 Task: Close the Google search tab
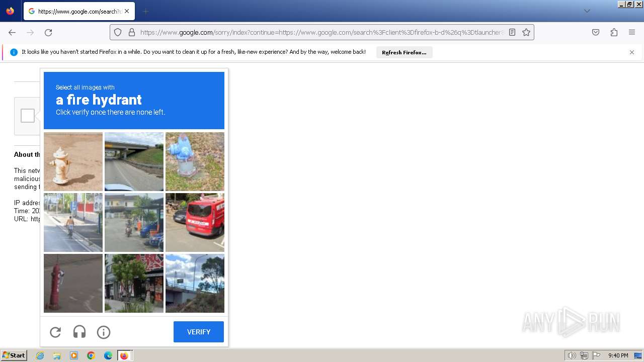point(127,11)
